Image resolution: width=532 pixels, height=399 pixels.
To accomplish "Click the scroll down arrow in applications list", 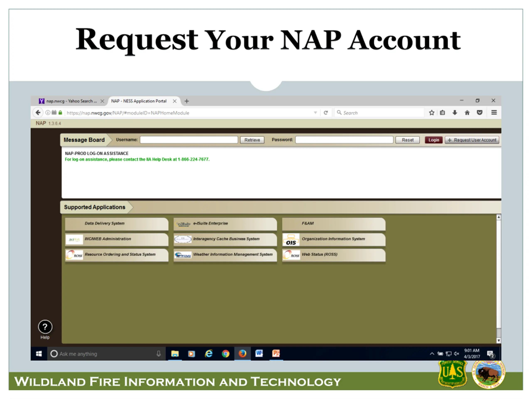I will pos(499,340).
